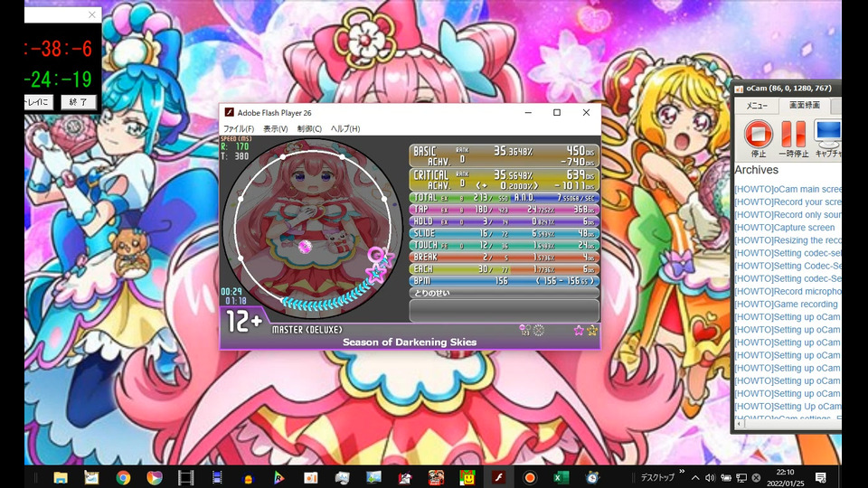
Task: Switch to the 画面録画 tab in oCam
Action: pyautogui.click(x=805, y=105)
